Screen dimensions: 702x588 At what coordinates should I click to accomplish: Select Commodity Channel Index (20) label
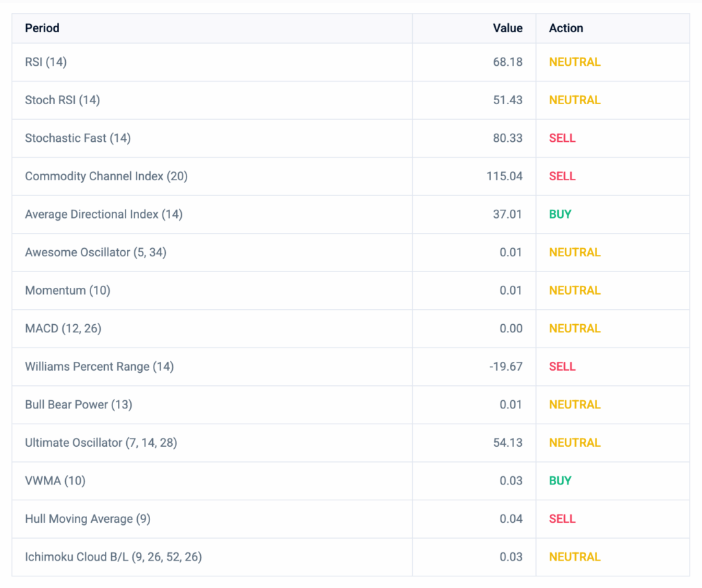pos(106,176)
